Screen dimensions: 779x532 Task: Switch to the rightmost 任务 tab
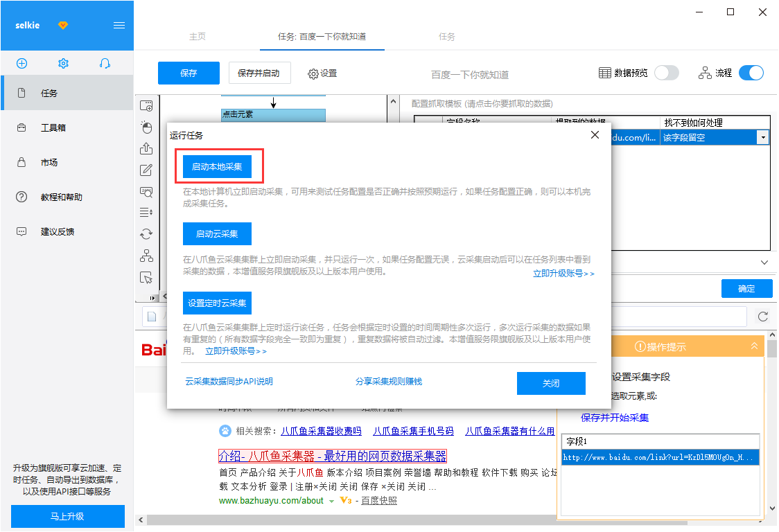pyautogui.click(x=446, y=37)
